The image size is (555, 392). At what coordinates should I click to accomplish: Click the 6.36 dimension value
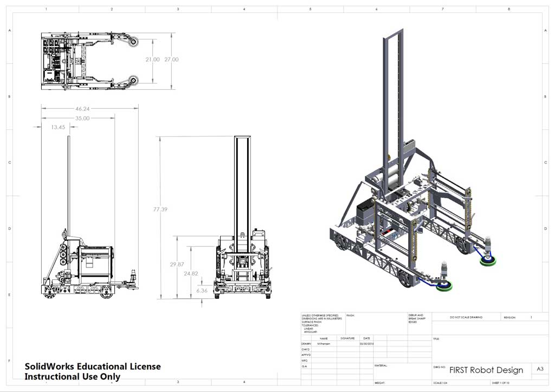(201, 291)
